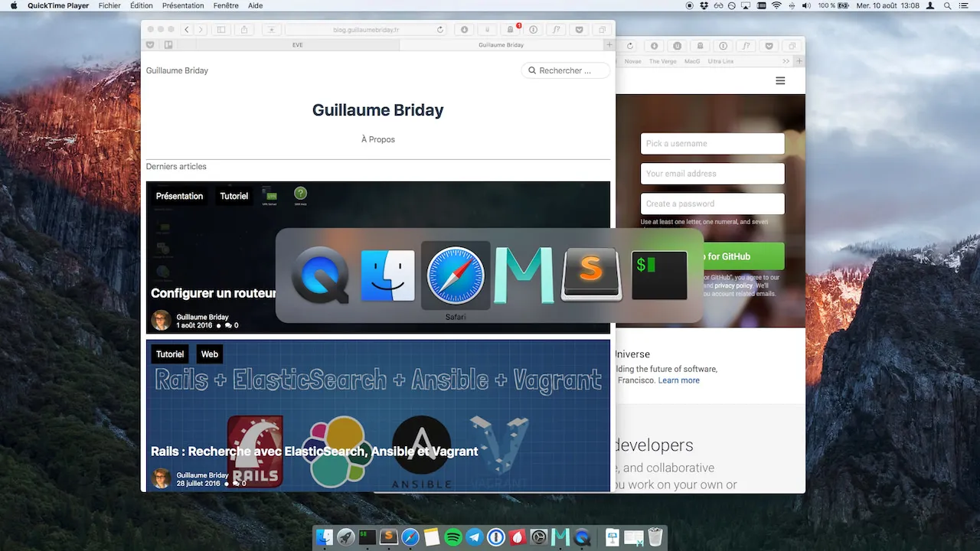The width and height of the screenshot is (980, 551).
Task: Open the Présentation menu
Action: coord(183,5)
